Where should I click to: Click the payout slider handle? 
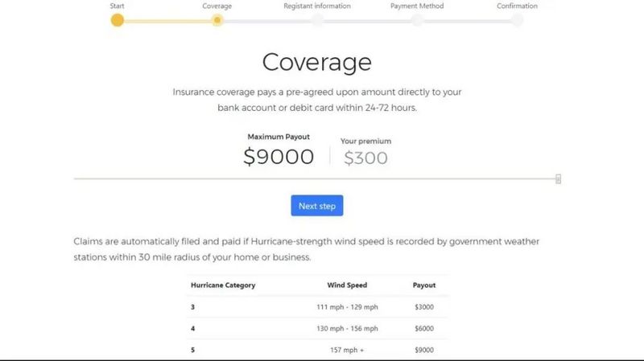(x=558, y=178)
